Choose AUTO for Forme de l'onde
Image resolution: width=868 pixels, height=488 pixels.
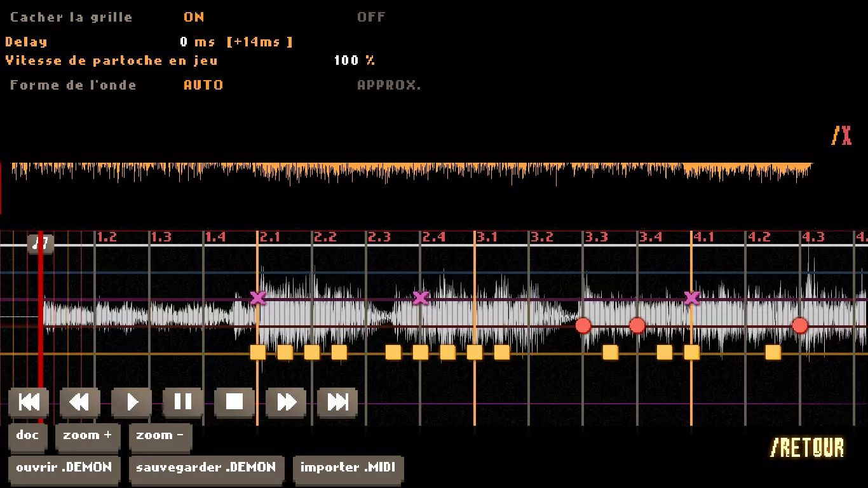[203, 85]
